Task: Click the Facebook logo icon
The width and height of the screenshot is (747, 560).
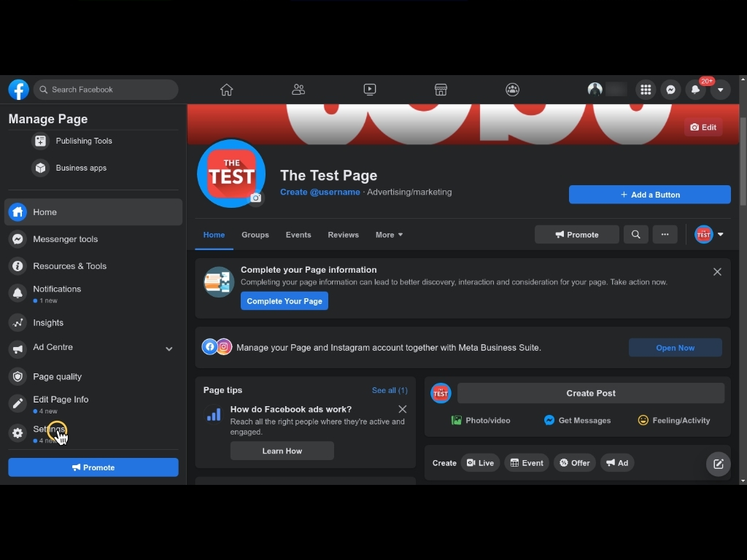Action: 18,90
